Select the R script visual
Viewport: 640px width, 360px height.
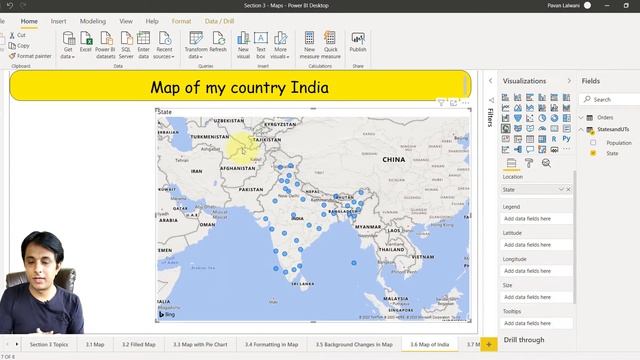pos(554,139)
